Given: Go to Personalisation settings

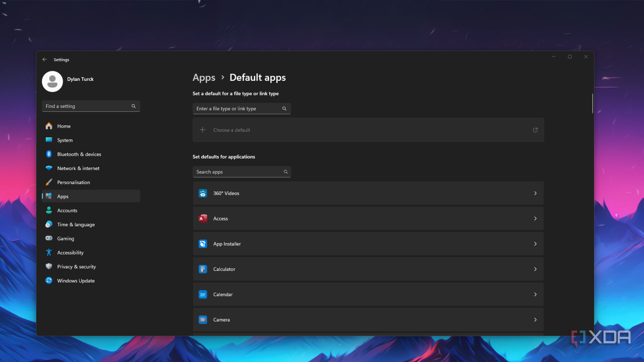Looking at the screenshot, I should point(73,183).
